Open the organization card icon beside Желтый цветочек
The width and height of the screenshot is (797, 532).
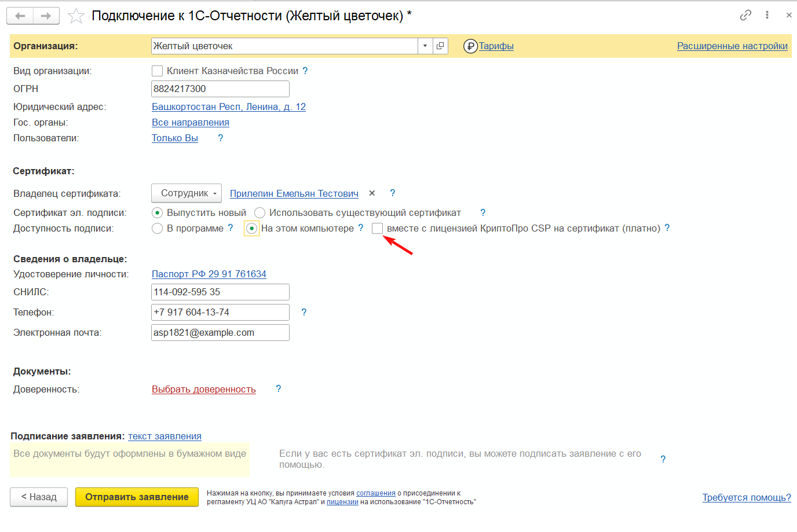click(x=440, y=46)
